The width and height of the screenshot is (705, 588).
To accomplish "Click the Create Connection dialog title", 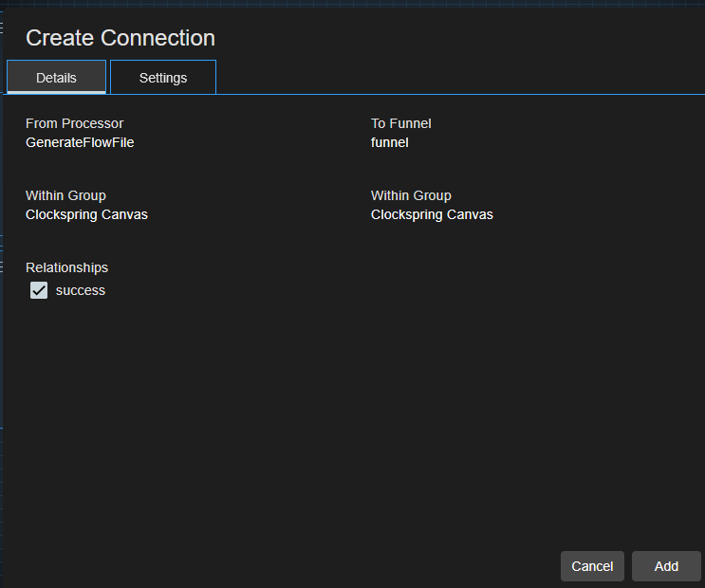I will [x=121, y=38].
